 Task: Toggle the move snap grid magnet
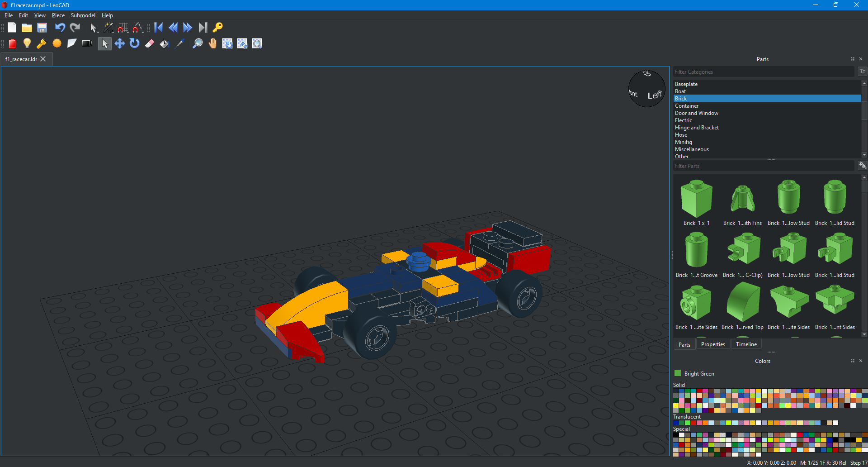[x=123, y=28]
